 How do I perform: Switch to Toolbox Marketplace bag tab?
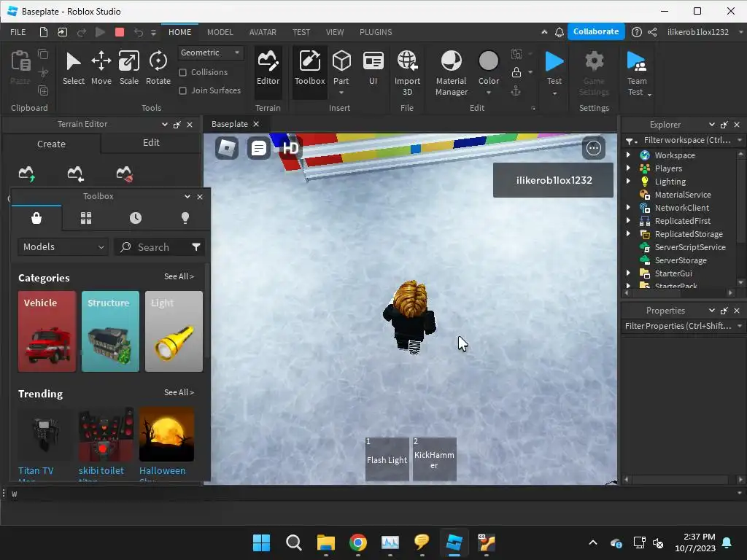click(36, 218)
